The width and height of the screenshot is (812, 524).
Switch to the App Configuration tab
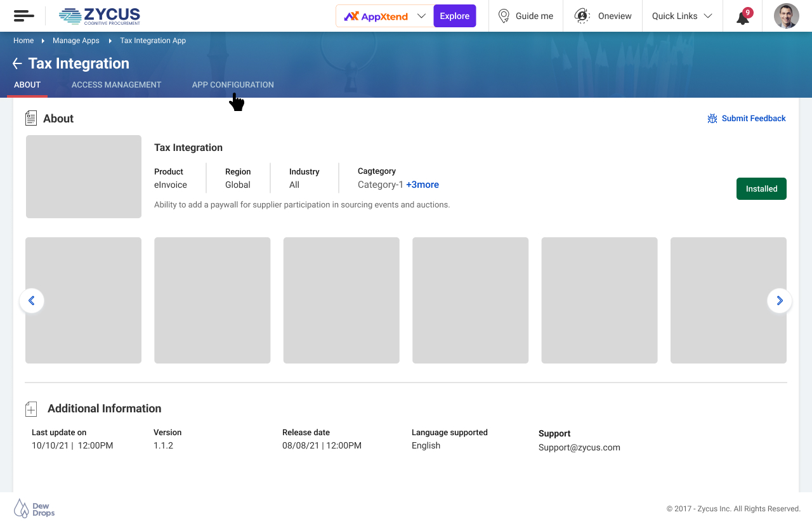pos(233,84)
